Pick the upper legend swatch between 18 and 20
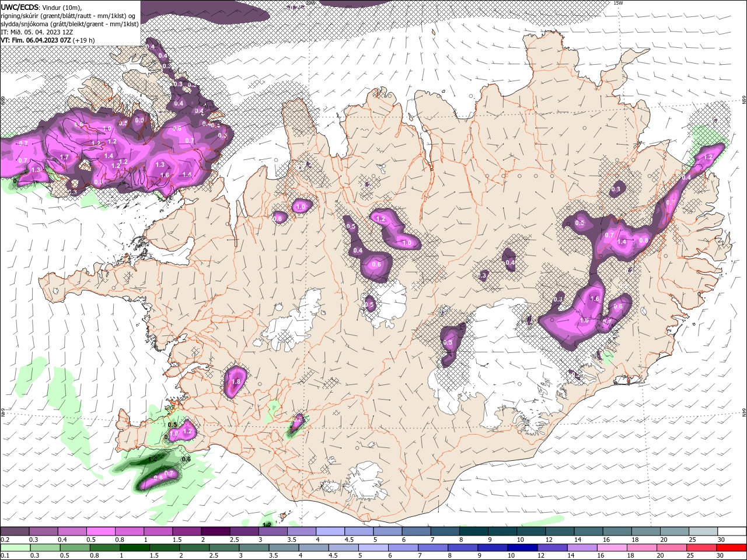The height and width of the screenshot is (560, 747). [x=646, y=531]
